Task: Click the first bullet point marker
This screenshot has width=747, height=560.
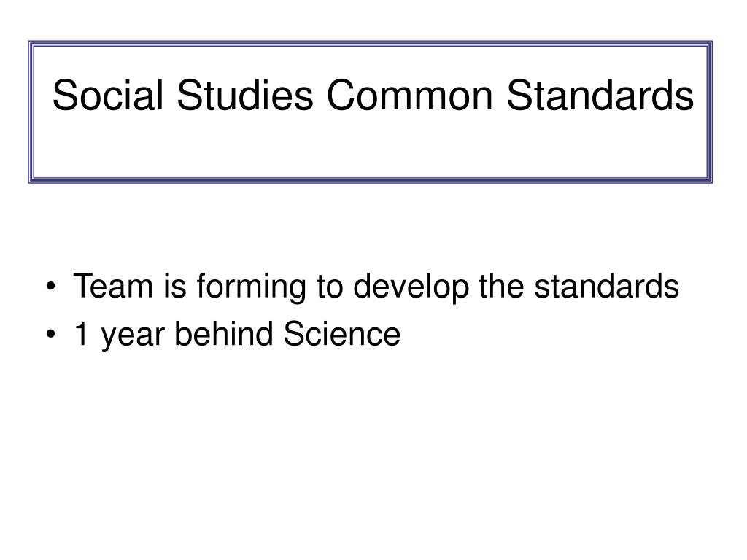Action: pos(50,287)
